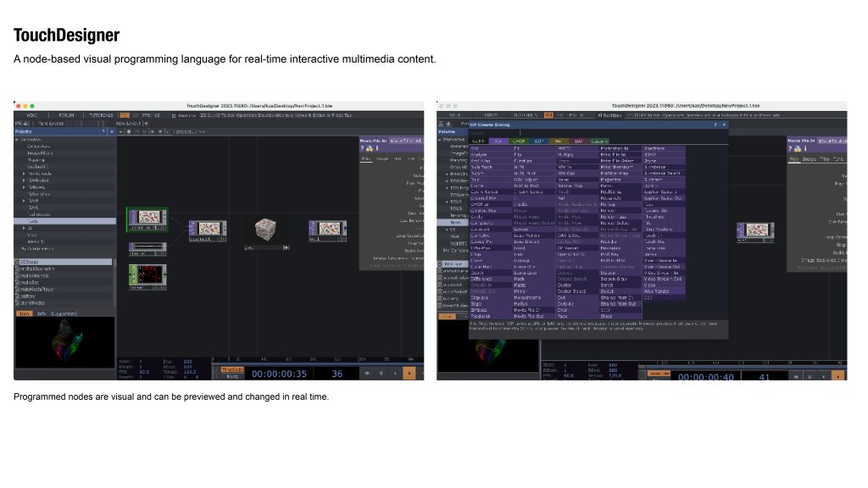Choose the Video Stream Out operator in dialog
The image size is (868, 488).
pyautogui.click(x=663, y=279)
